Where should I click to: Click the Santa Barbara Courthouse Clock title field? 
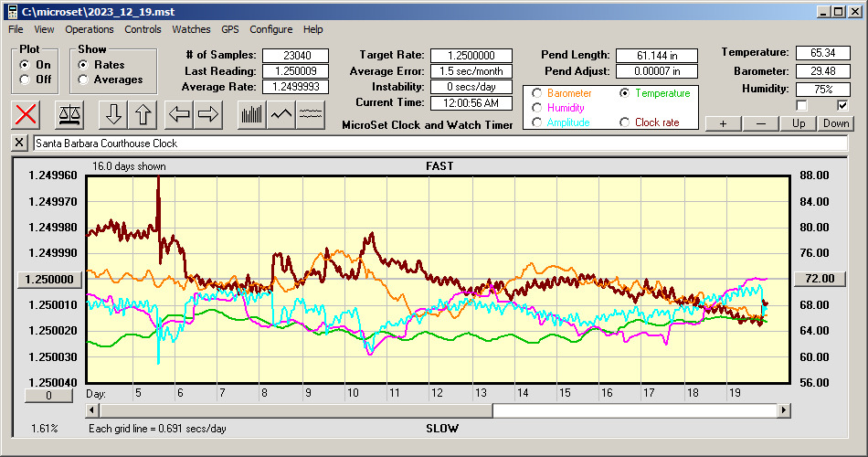coord(440,143)
